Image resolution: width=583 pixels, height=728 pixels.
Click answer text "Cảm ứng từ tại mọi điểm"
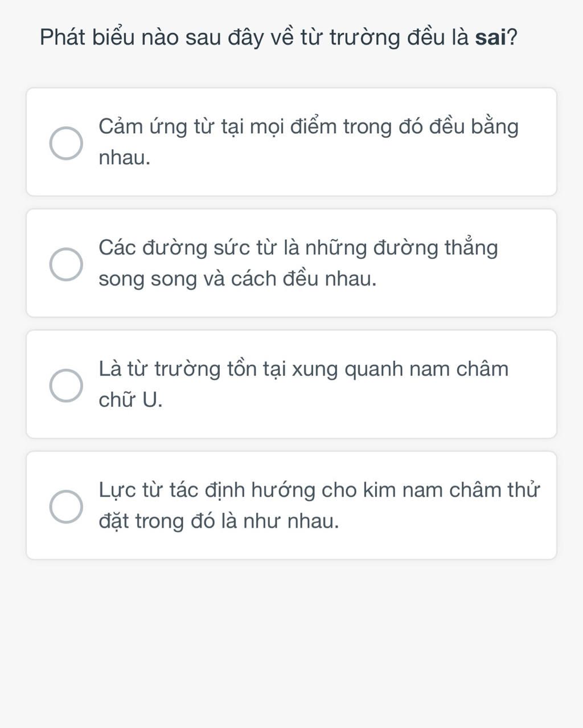(x=228, y=126)
